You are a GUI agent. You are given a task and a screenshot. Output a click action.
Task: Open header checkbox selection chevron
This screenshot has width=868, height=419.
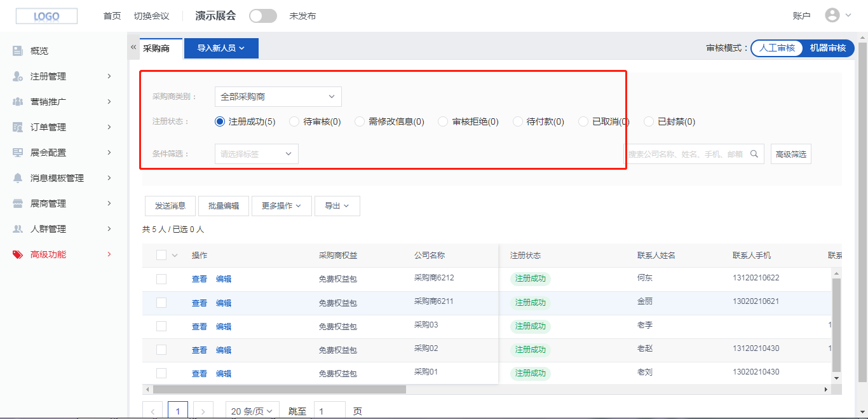pos(175,256)
